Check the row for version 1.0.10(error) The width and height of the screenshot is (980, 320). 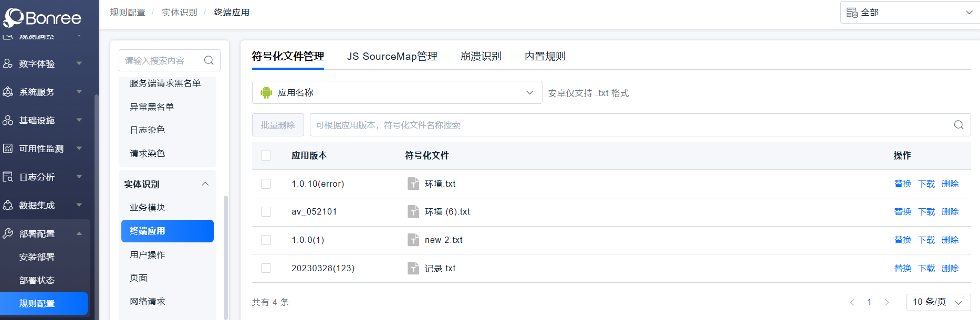pos(266,184)
